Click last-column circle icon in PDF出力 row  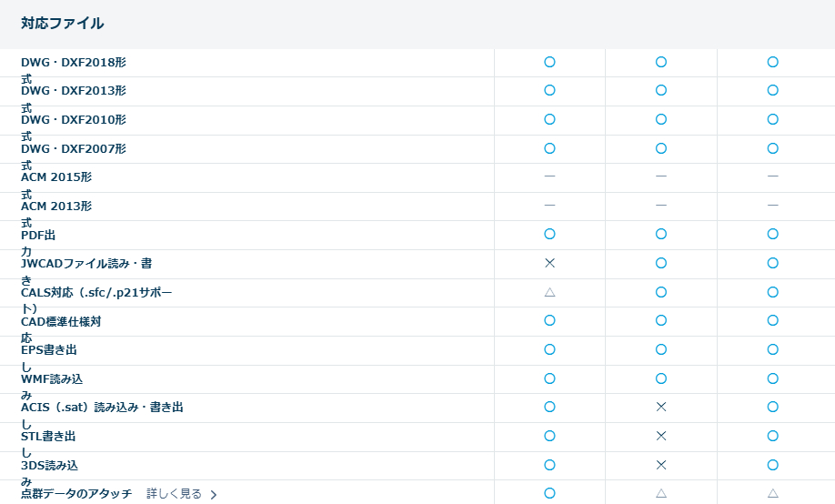[x=772, y=234]
